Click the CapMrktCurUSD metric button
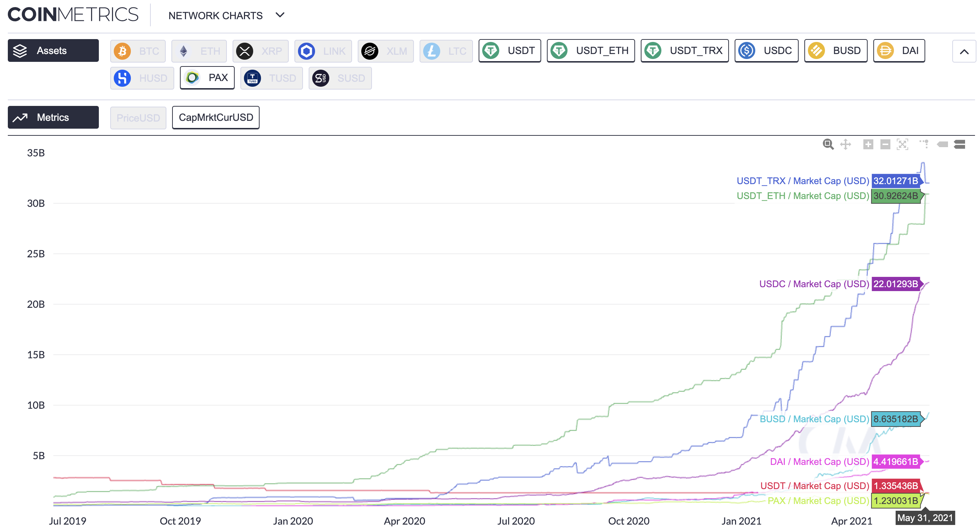This screenshot has width=980, height=531. (x=216, y=118)
